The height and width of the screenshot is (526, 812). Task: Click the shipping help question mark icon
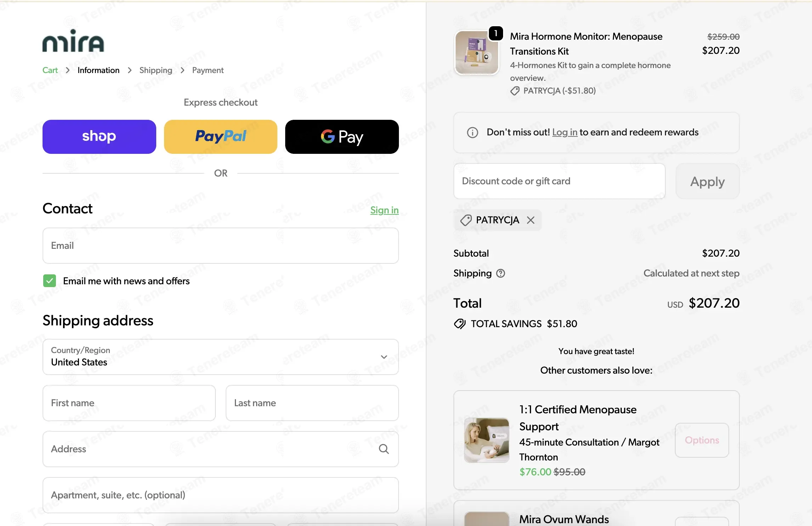pyautogui.click(x=501, y=273)
